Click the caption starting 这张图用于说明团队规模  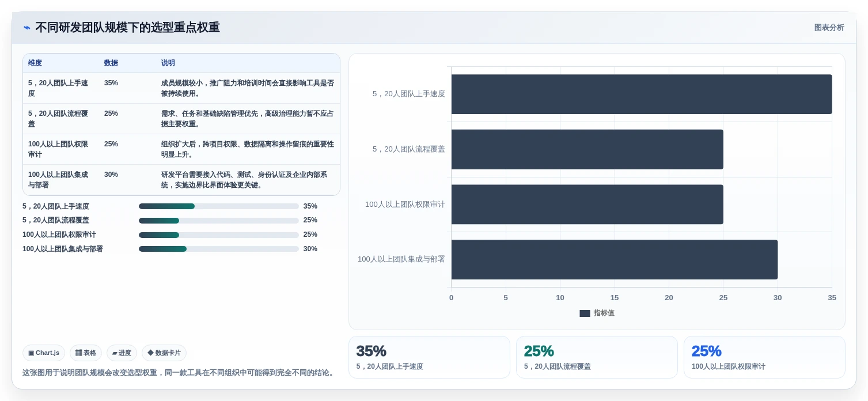pyautogui.click(x=179, y=373)
